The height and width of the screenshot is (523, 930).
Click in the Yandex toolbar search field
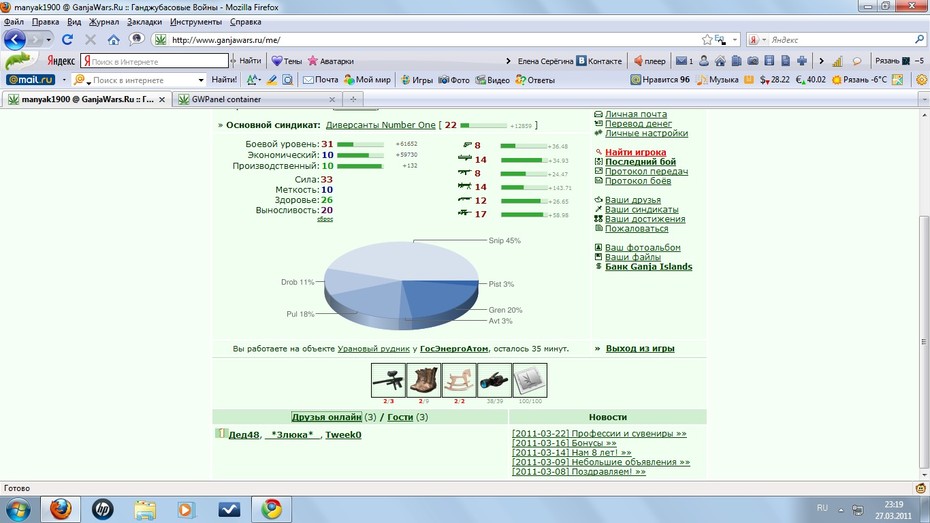154,61
